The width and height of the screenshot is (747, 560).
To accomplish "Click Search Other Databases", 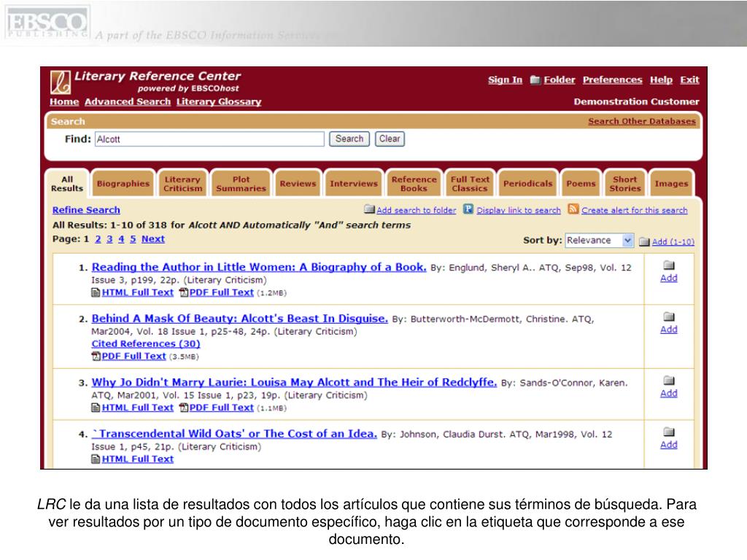I will click(642, 122).
